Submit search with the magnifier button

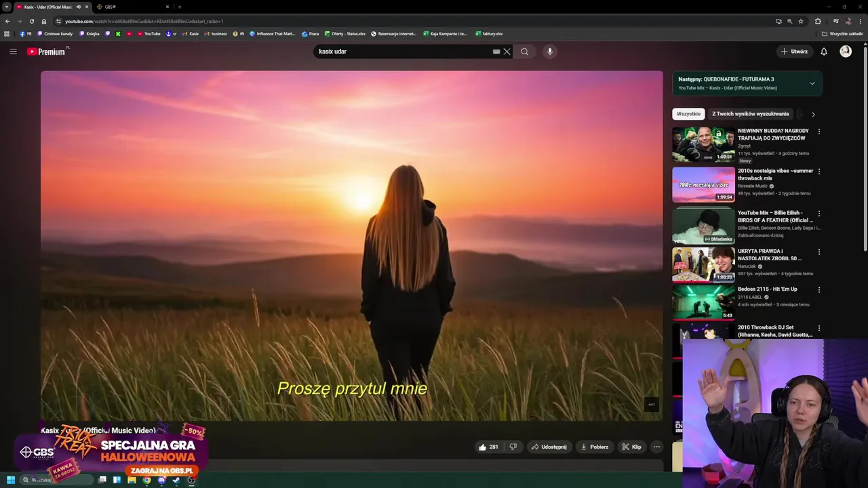(524, 52)
